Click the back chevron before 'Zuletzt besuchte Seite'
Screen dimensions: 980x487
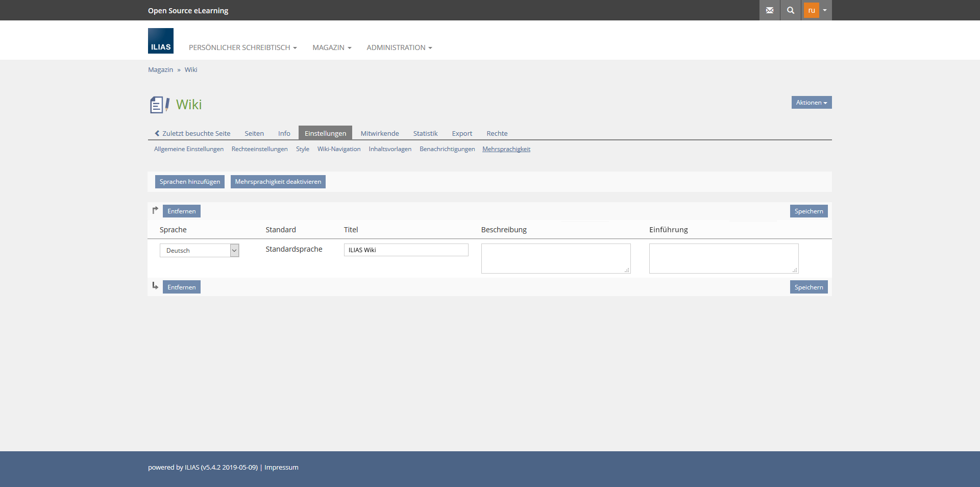point(157,133)
